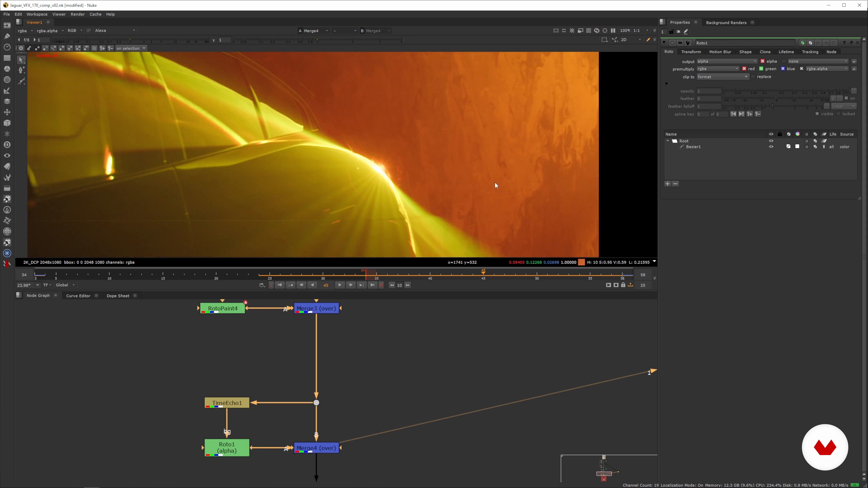This screenshot has height=488, width=868.
Task: Open the Channel nodes stacked-bars icon
Action: 7,58
